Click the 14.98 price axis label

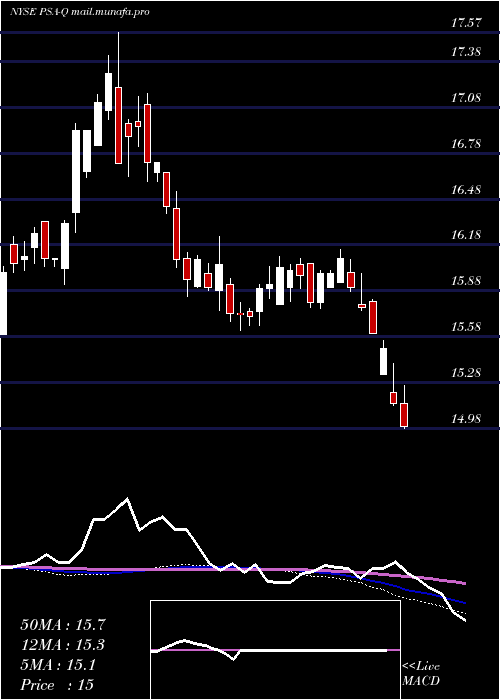point(466,419)
